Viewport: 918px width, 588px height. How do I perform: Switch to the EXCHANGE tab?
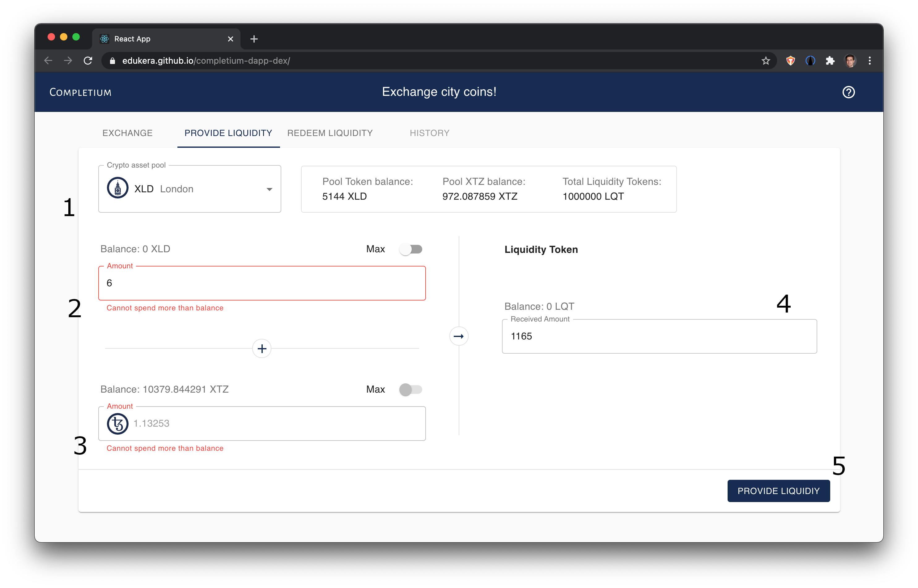[127, 133]
